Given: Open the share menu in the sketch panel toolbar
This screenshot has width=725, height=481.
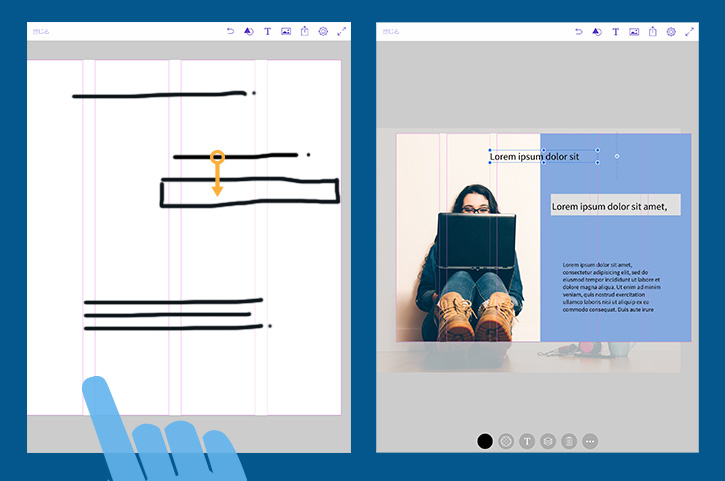Looking at the screenshot, I should pos(305,31).
